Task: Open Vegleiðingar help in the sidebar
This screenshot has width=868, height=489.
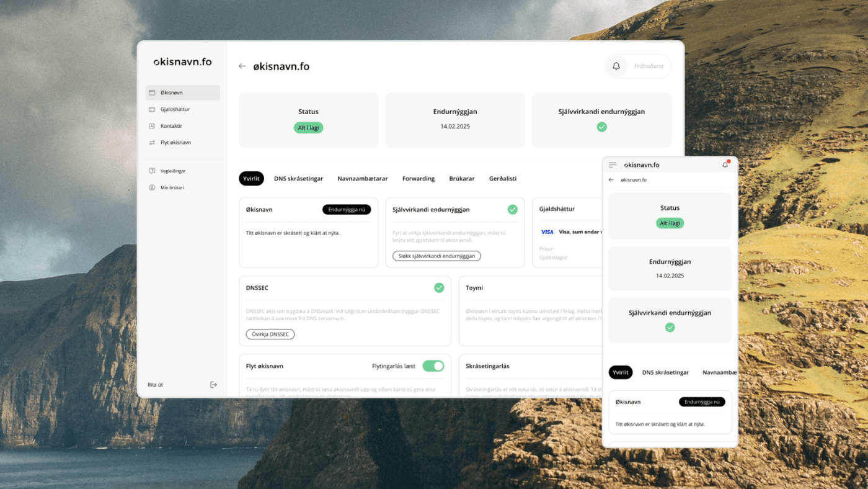Action: point(173,171)
